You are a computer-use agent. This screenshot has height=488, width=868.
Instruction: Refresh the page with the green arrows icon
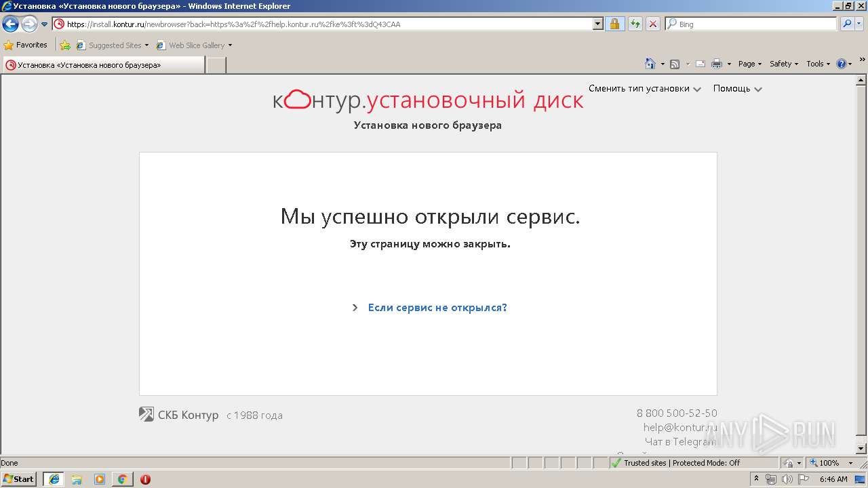635,24
